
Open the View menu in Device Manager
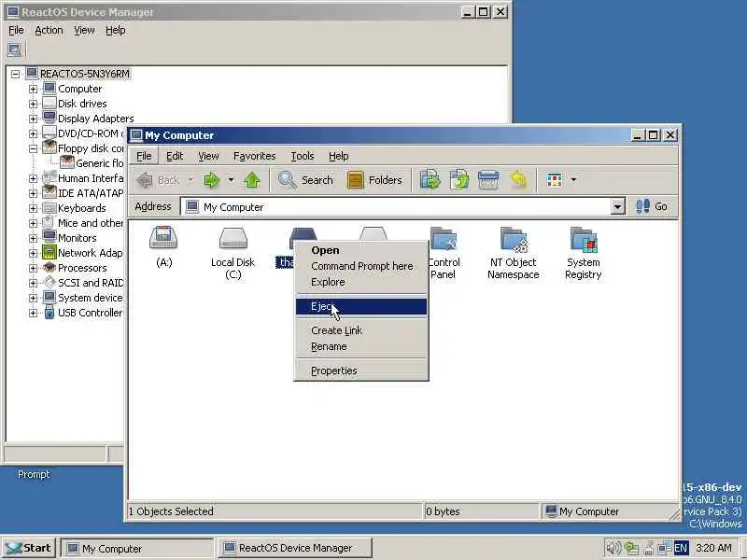click(x=84, y=30)
